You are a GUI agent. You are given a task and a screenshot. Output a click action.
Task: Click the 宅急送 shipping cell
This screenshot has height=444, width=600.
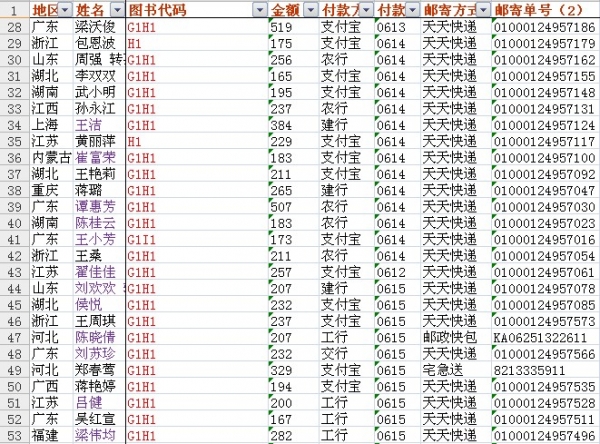tap(440, 370)
